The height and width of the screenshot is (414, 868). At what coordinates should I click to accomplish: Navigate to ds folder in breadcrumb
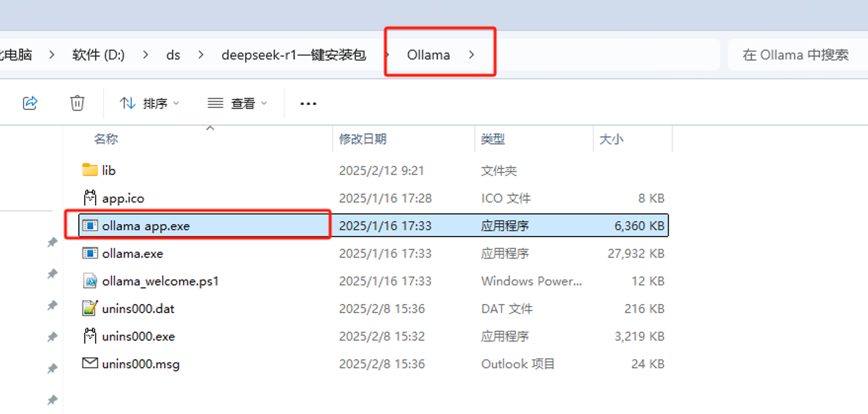click(173, 55)
